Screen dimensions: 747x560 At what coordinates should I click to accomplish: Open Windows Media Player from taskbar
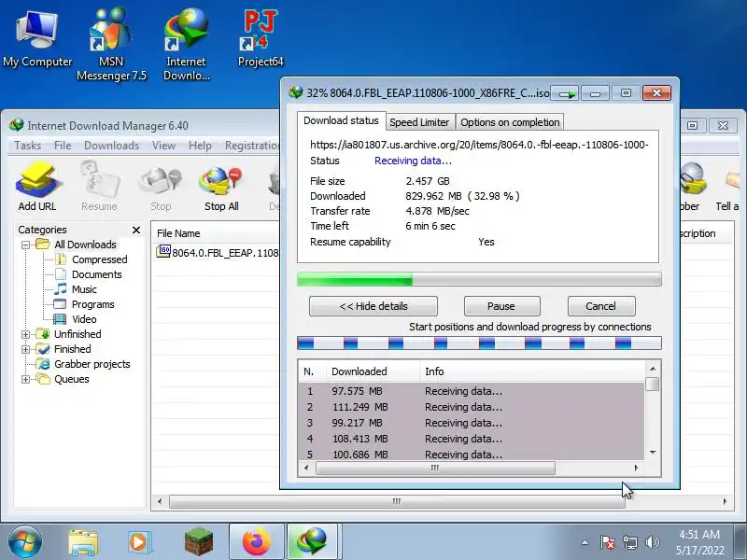point(139,542)
